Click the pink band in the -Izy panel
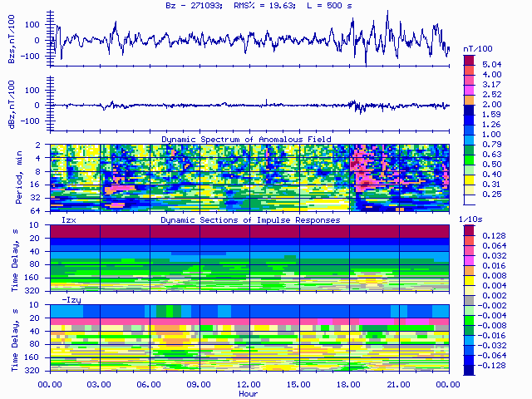The image size is (532, 399). [249, 322]
